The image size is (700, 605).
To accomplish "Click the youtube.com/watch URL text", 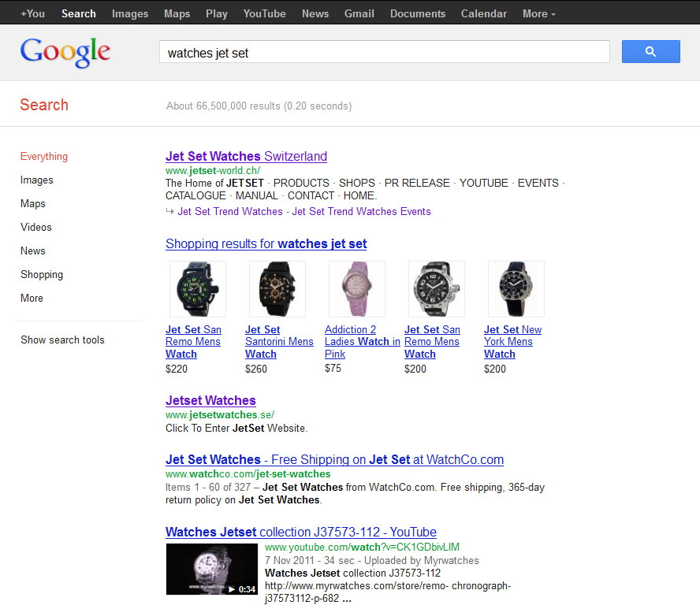I will (362, 547).
